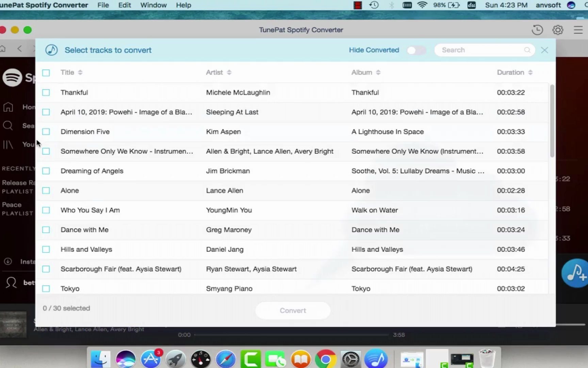Enable the Hide Converted toggle
This screenshot has width=588, height=368.
[416, 50]
